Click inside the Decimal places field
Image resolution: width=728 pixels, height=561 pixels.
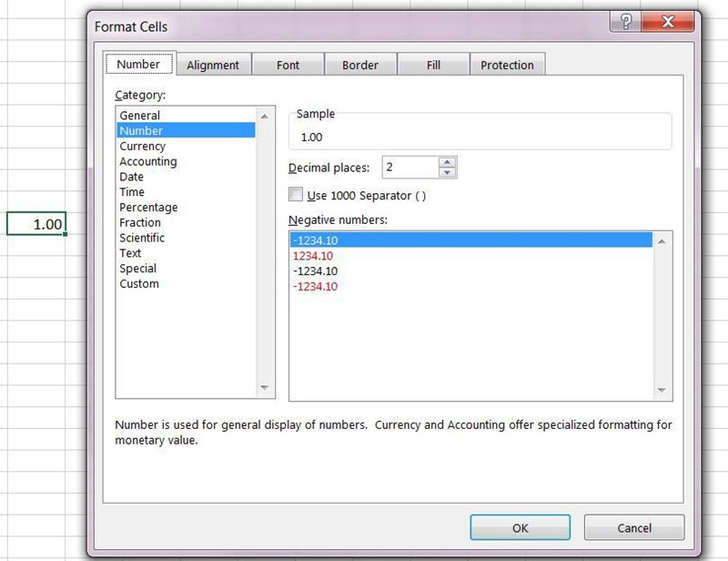[409, 168]
